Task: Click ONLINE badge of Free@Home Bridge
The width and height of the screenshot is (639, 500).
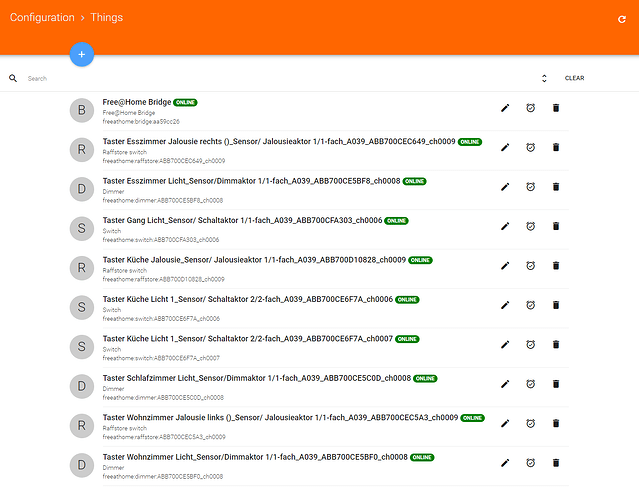Action: pos(185,102)
